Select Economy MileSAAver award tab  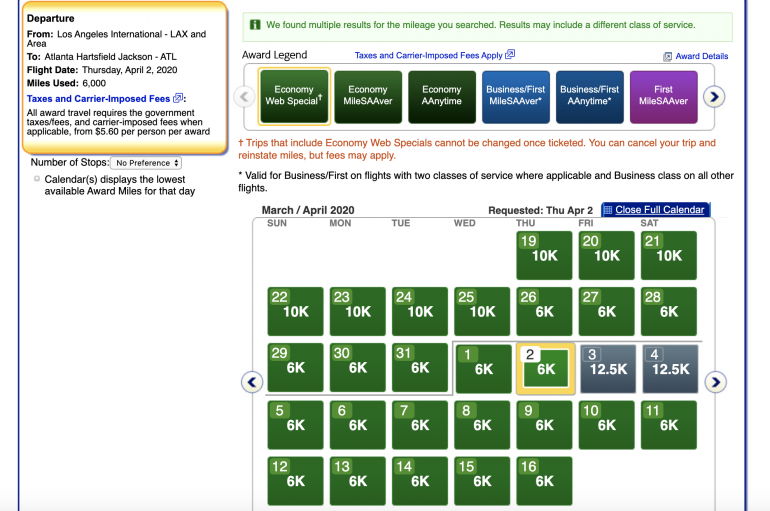click(x=367, y=96)
